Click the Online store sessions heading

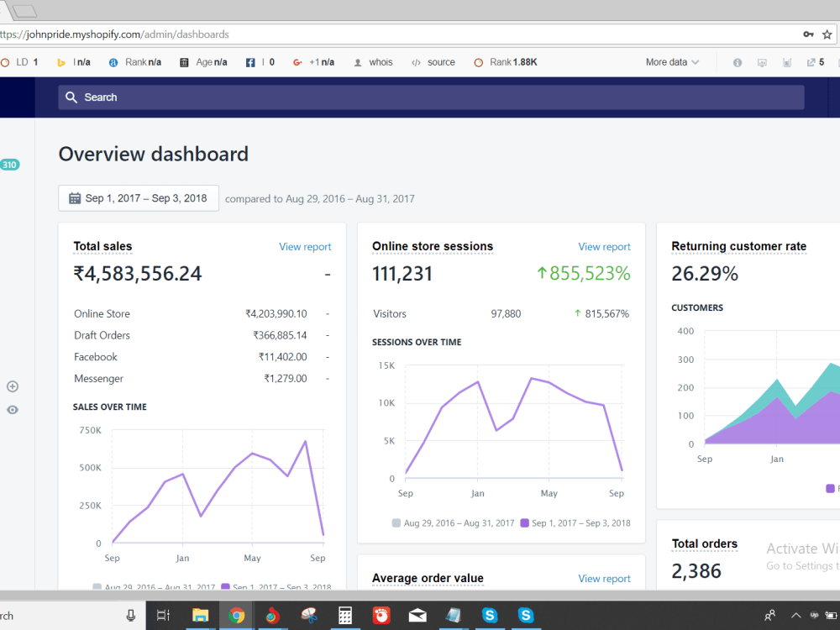click(x=433, y=246)
